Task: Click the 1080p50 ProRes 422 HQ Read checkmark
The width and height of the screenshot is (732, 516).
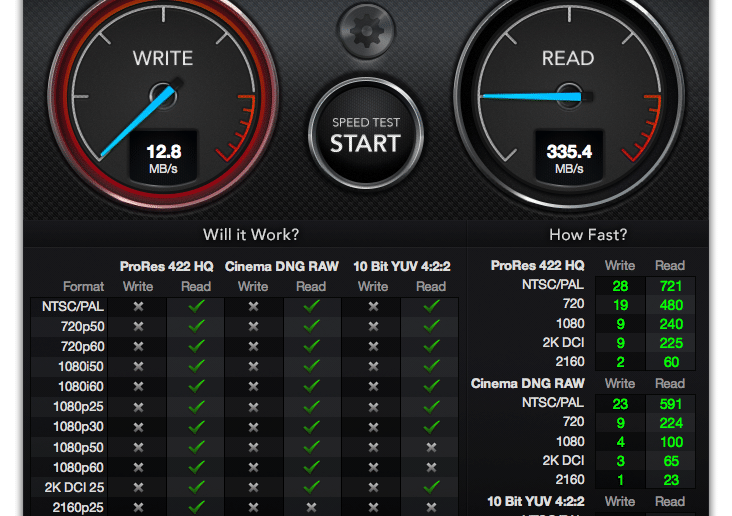Action: click(x=197, y=447)
